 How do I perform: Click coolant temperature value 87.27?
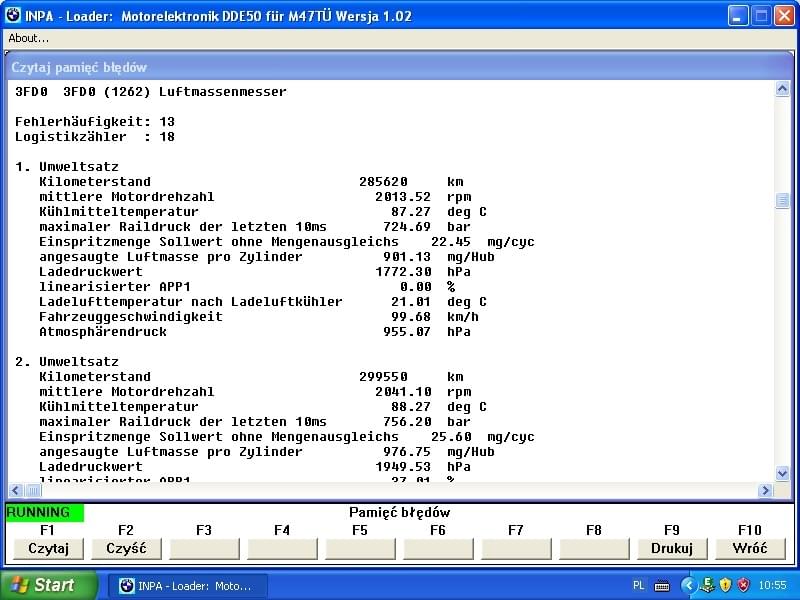(x=411, y=212)
